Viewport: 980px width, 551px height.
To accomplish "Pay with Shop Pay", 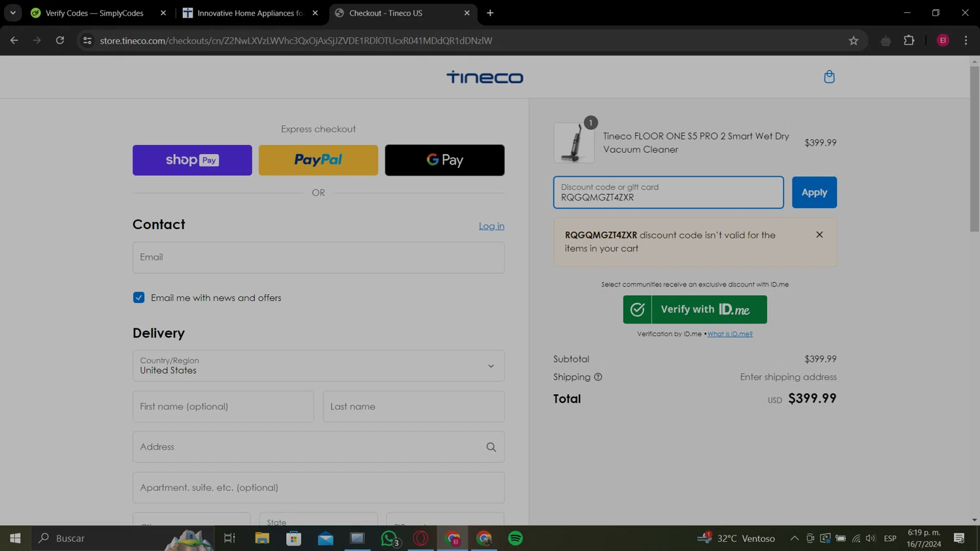I will [x=192, y=160].
